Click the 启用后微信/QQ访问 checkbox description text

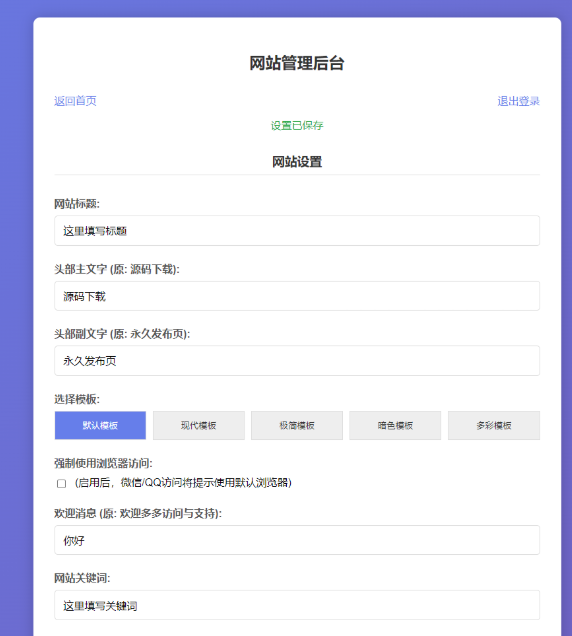pyautogui.click(x=183, y=483)
